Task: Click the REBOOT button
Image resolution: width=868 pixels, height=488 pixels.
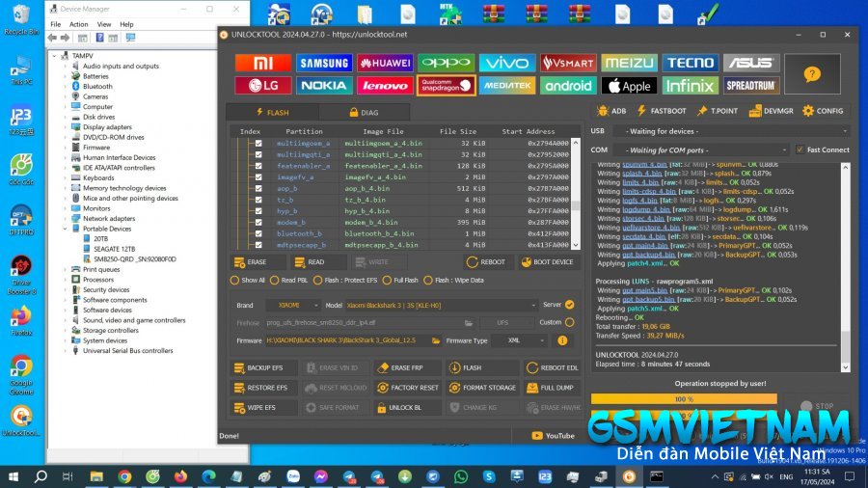Action: coord(487,262)
